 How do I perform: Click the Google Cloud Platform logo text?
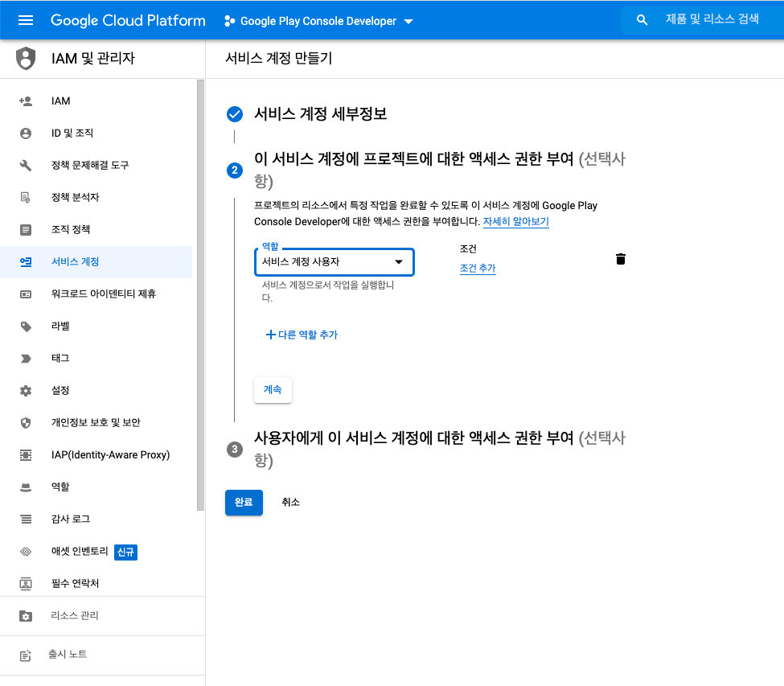coord(128,20)
